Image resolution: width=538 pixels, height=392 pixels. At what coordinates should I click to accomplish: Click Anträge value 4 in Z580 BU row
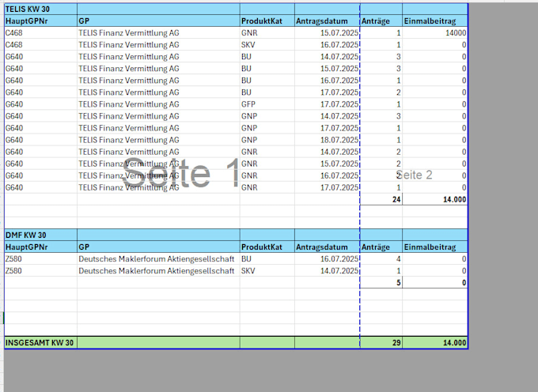(x=381, y=259)
